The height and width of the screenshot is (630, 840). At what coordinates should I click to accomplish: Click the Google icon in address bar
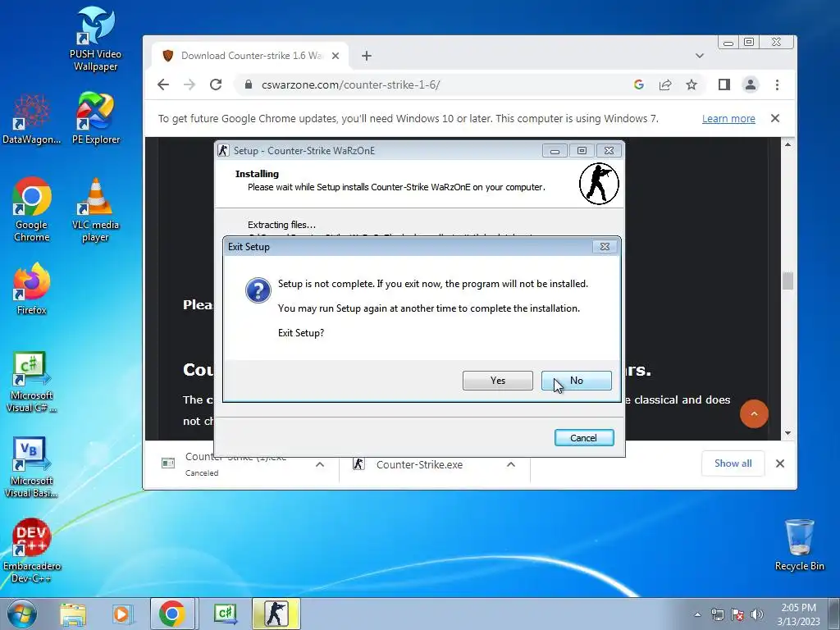tap(638, 84)
